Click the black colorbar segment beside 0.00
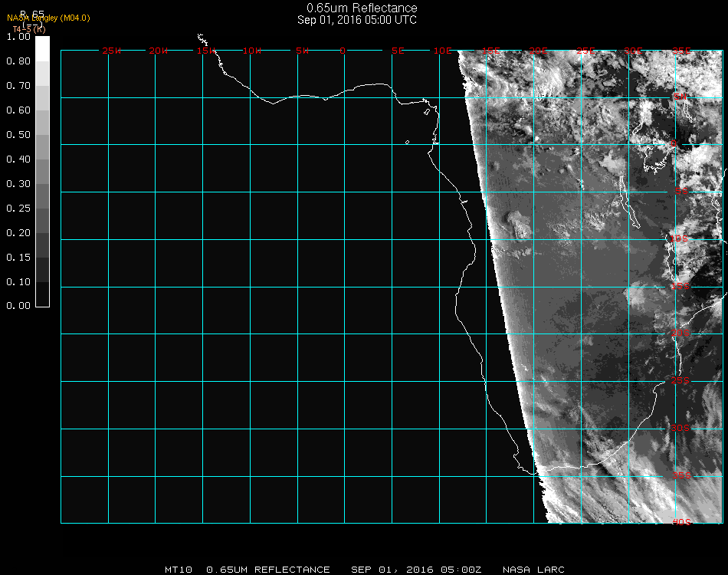 point(42,294)
